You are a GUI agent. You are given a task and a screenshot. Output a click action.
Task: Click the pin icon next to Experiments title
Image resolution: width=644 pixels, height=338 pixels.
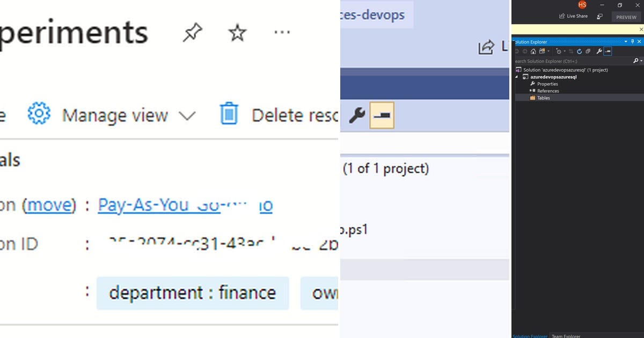(x=192, y=33)
